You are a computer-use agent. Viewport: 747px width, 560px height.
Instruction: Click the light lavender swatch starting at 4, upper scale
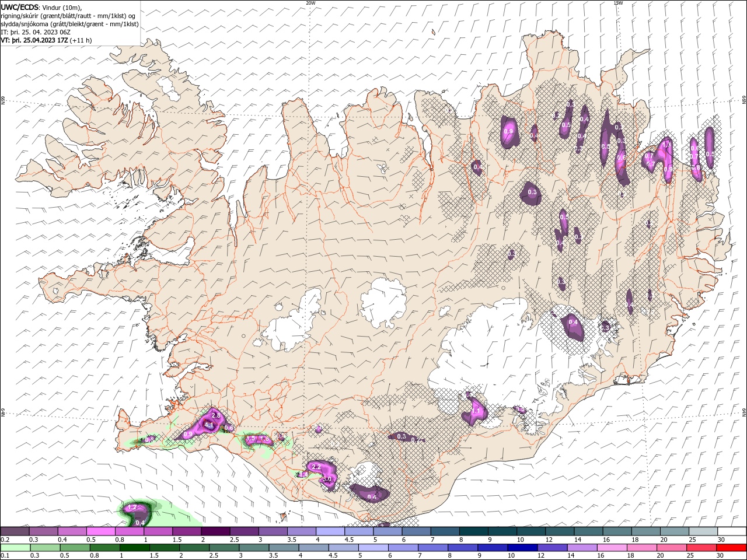coord(330,531)
